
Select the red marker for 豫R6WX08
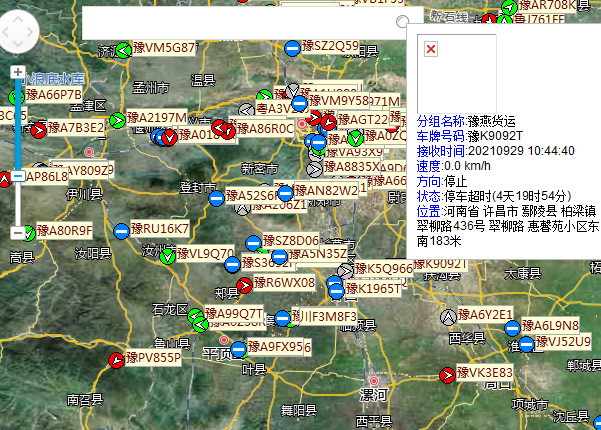coord(246,285)
